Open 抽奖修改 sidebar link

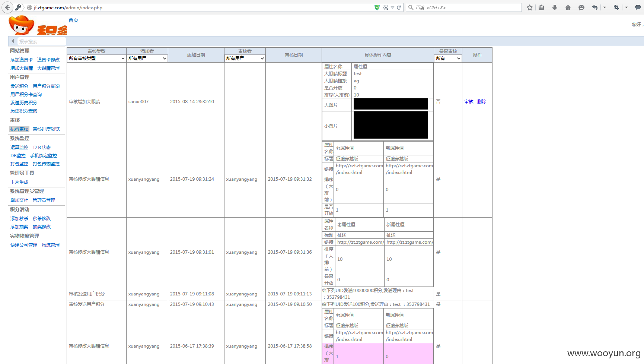(x=42, y=227)
